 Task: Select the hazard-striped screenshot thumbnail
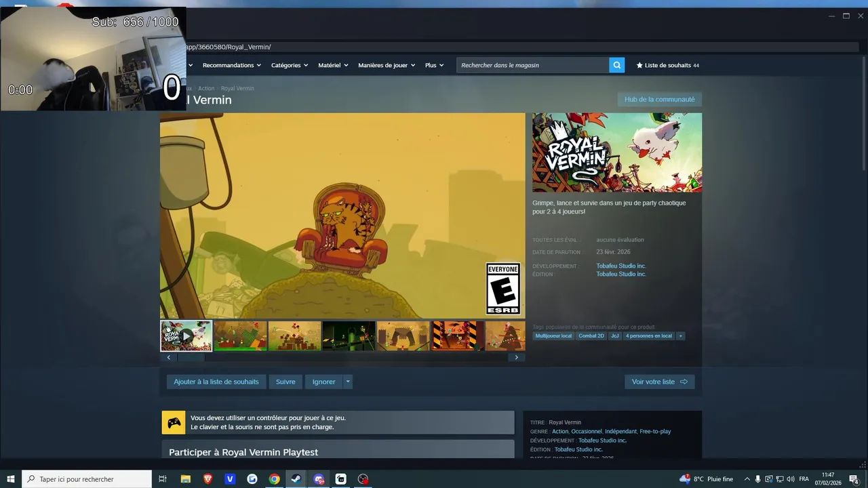tap(458, 335)
